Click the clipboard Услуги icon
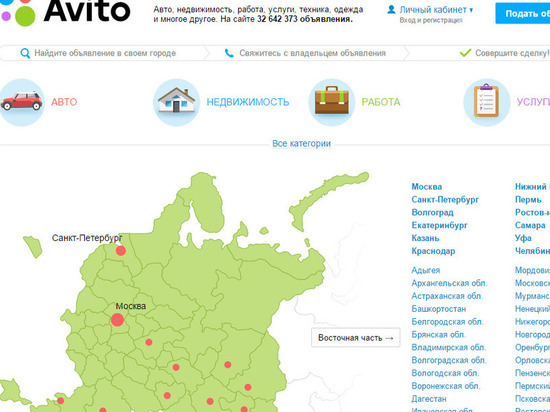 (487, 102)
